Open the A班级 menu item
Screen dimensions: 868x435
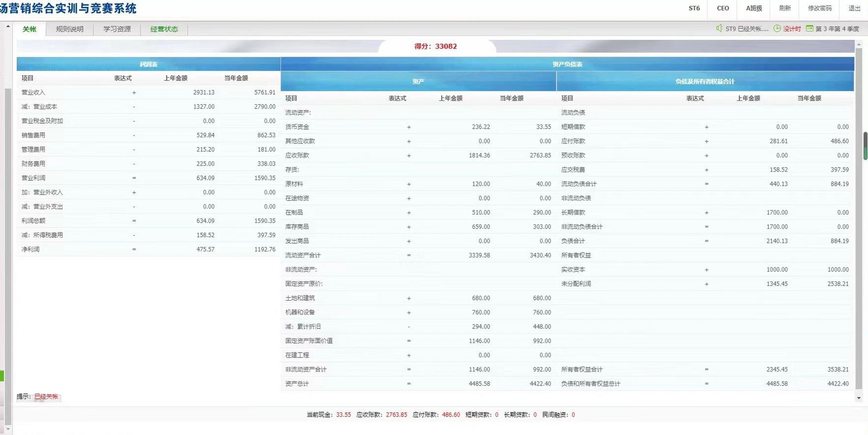click(754, 8)
